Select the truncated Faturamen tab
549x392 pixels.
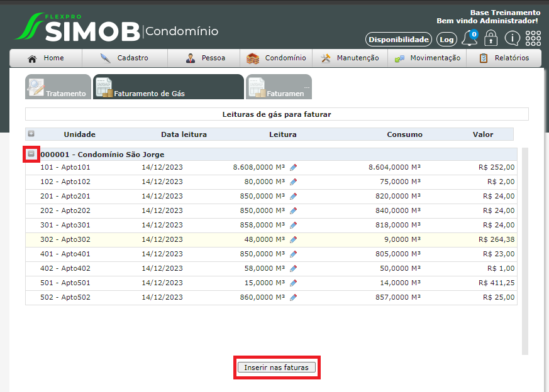coord(279,87)
